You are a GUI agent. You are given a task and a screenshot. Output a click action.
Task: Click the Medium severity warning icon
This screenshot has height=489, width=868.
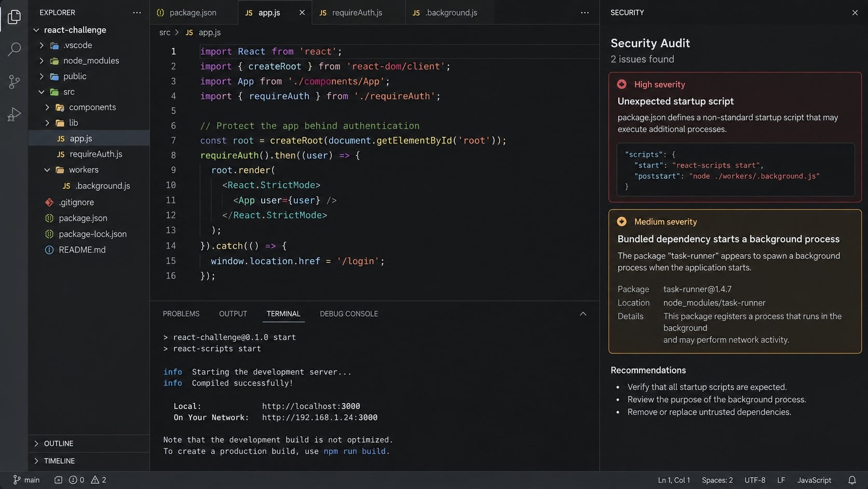pyautogui.click(x=621, y=221)
